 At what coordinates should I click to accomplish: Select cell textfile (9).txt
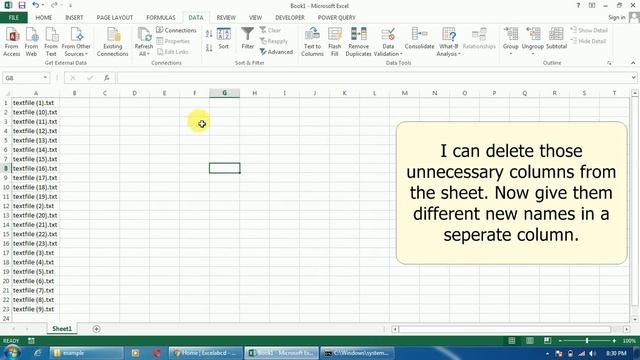[36, 309]
